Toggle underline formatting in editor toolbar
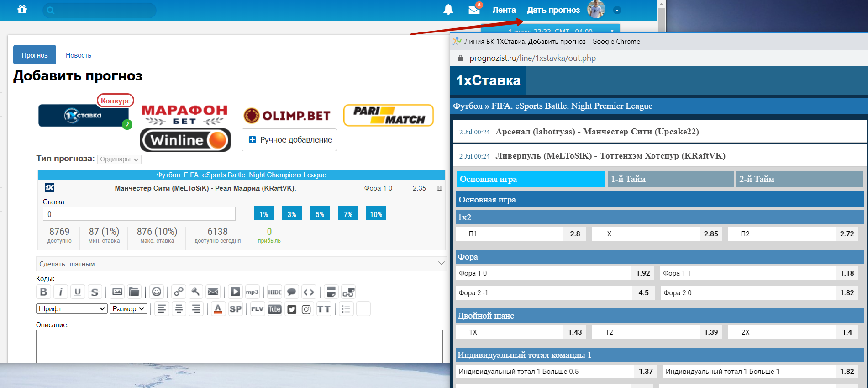This screenshot has height=388, width=868. click(78, 292)
